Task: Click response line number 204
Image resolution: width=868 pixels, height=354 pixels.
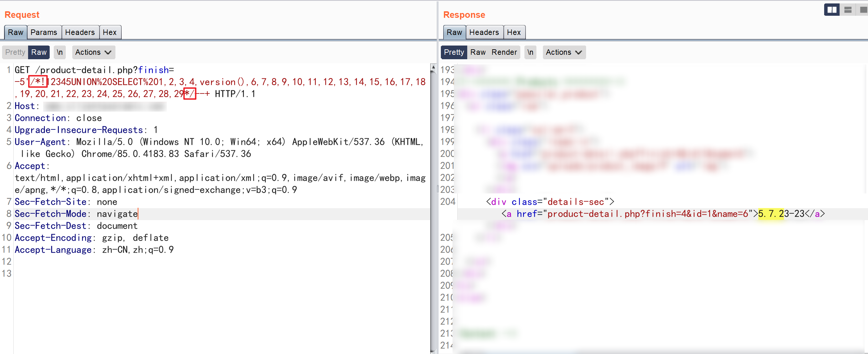Action: (x=448, y=202)
